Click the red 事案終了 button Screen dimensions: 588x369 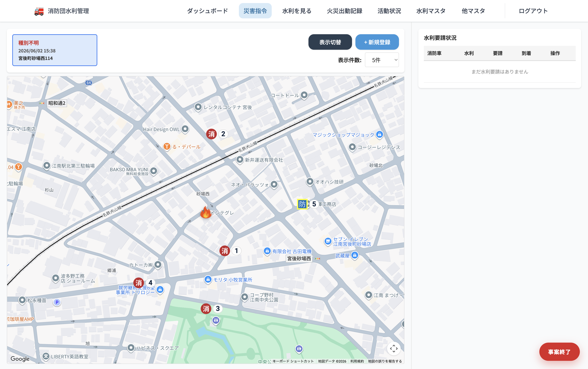[x=559, y=352]
